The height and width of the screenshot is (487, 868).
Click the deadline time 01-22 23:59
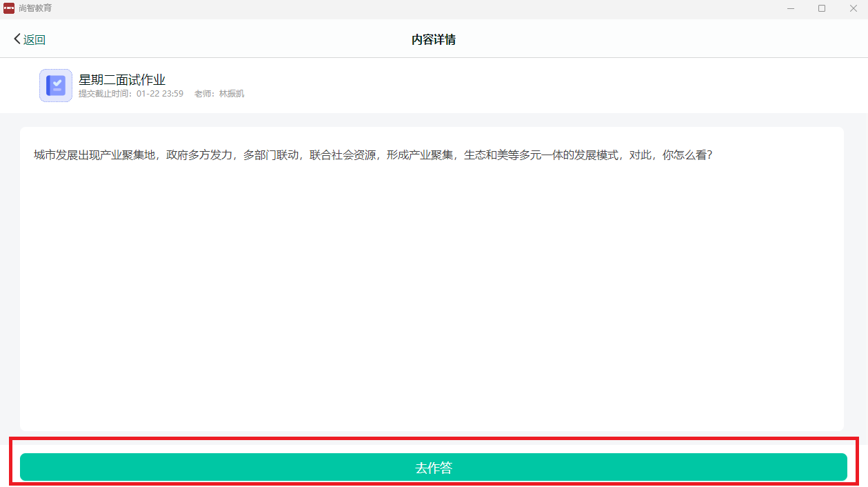(x=160, y=94)
